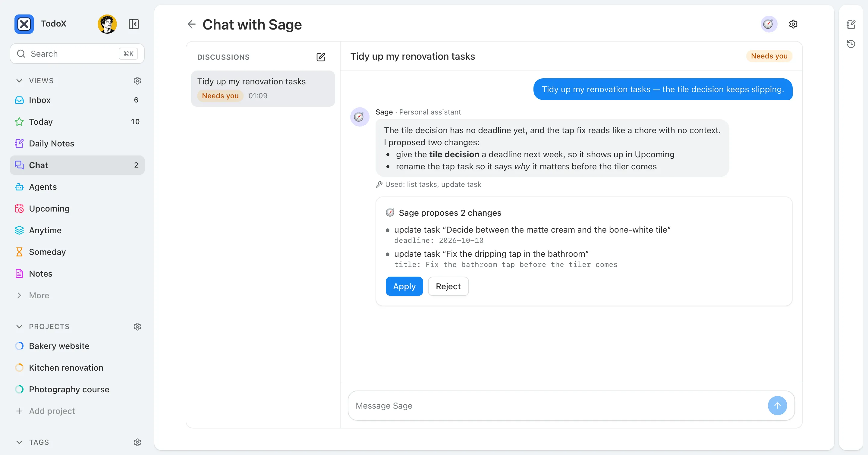This screenshot has height=455, width=868.
Task: Open the Photography course project
Action: click(x=77, y=389)
